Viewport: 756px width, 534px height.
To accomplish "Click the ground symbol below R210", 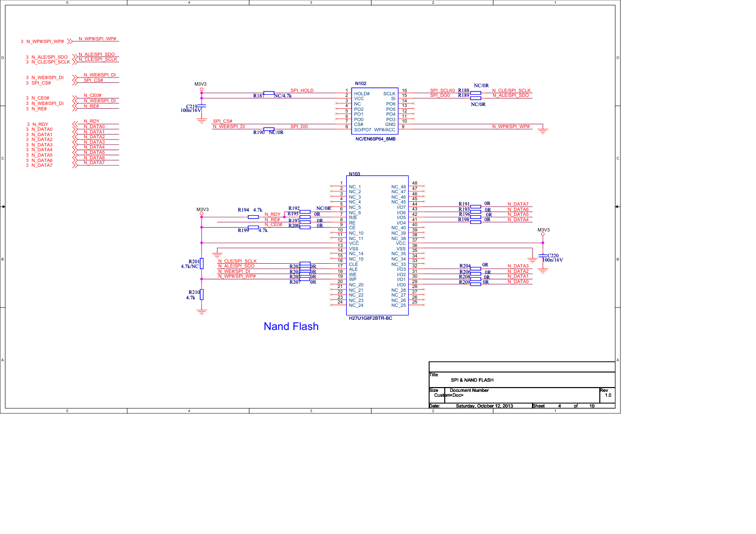I will pos(201,311).
